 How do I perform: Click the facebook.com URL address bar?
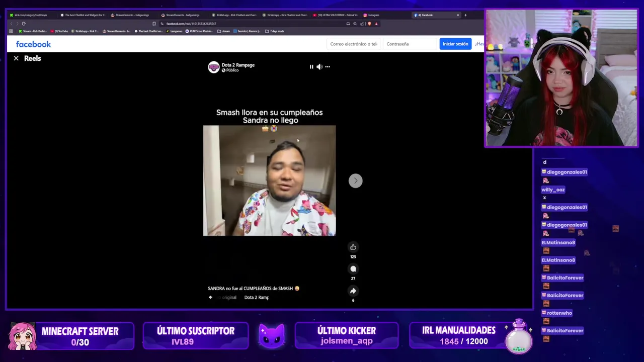pyautogui.click(x=191, y=24)
